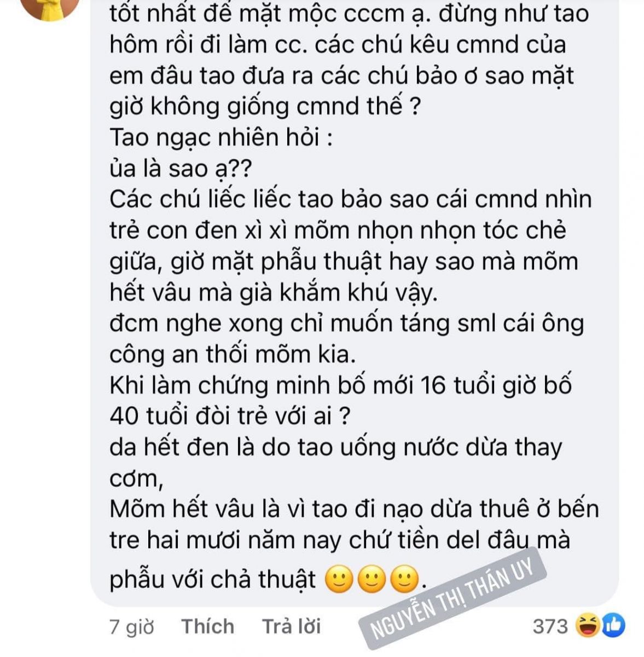Image resolution: width=644 pixels, height=657 pixels.
Task: Click the Haha laughing reaction icon
Action: pyautogui.click(x=587, y=626)
